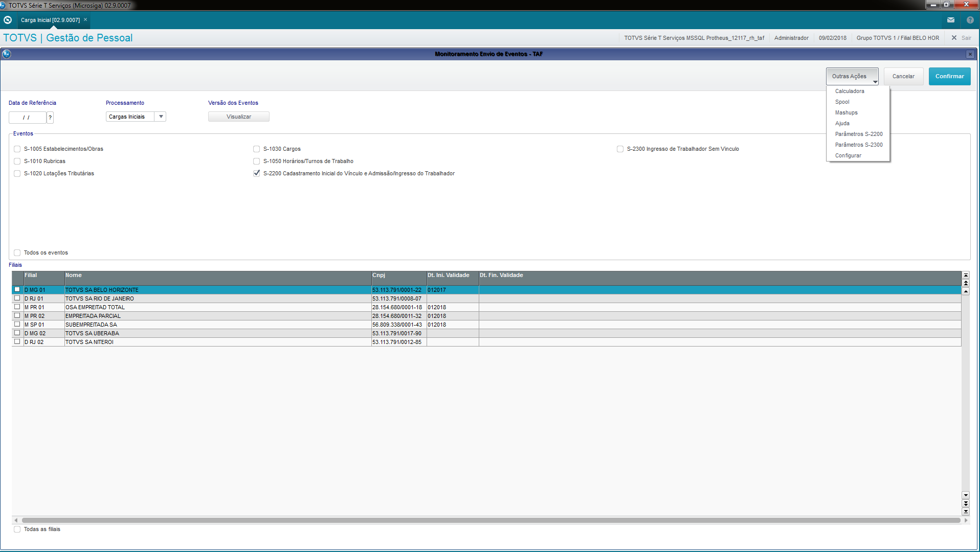Click the TOTVS application icon in the window title bar
Image resolution: width=980 pixels, height=552 pixels.
click(x=3, y=5)
